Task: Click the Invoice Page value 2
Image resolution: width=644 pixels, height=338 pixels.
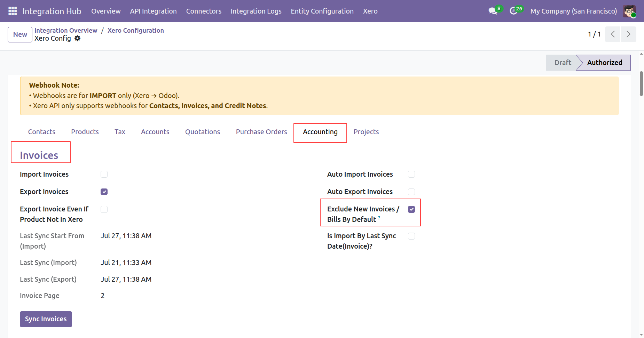Action: click(103, 296)
